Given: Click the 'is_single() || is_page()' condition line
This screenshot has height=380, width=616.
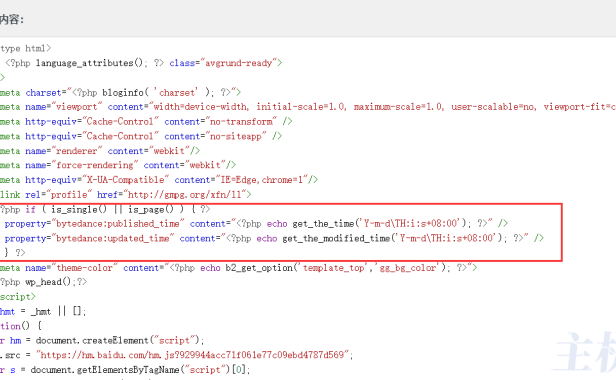Looking at the screenshot, I should pyautogui.click(x=105, y=209).
